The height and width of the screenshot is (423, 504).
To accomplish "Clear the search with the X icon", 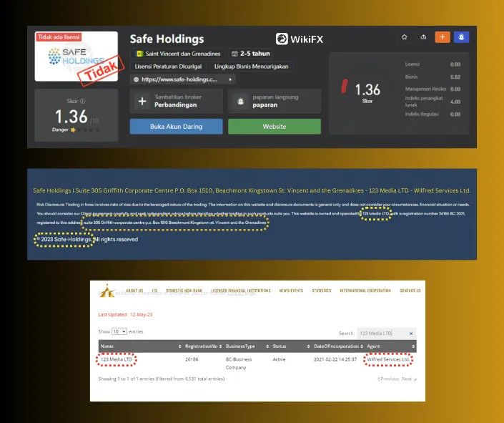I will coord(411,334).
